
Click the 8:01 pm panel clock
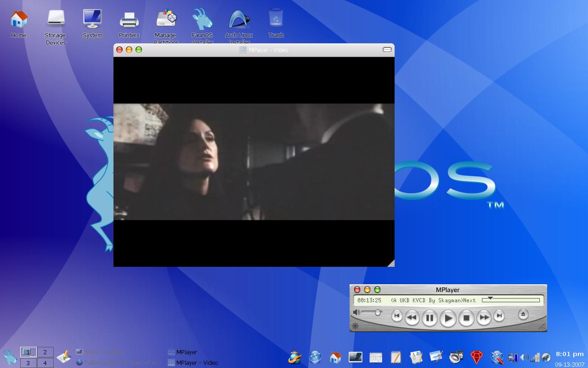[570, 354]
